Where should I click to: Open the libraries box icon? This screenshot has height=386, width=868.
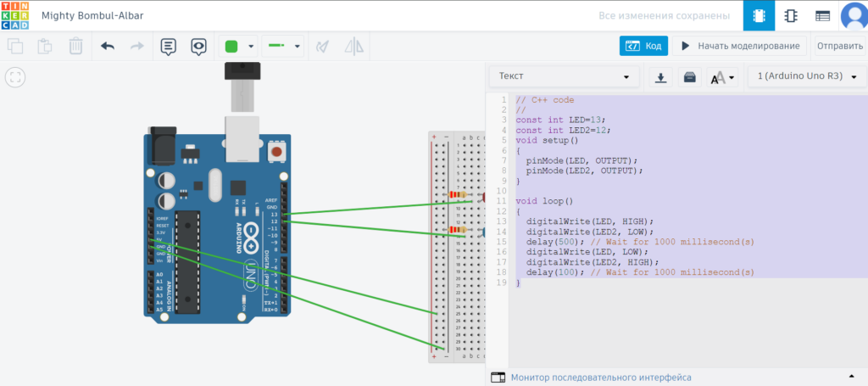[x=690, y=77]
